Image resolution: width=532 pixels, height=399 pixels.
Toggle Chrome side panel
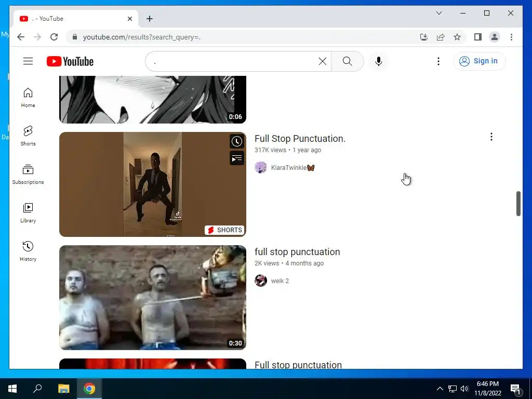(478, 37)
